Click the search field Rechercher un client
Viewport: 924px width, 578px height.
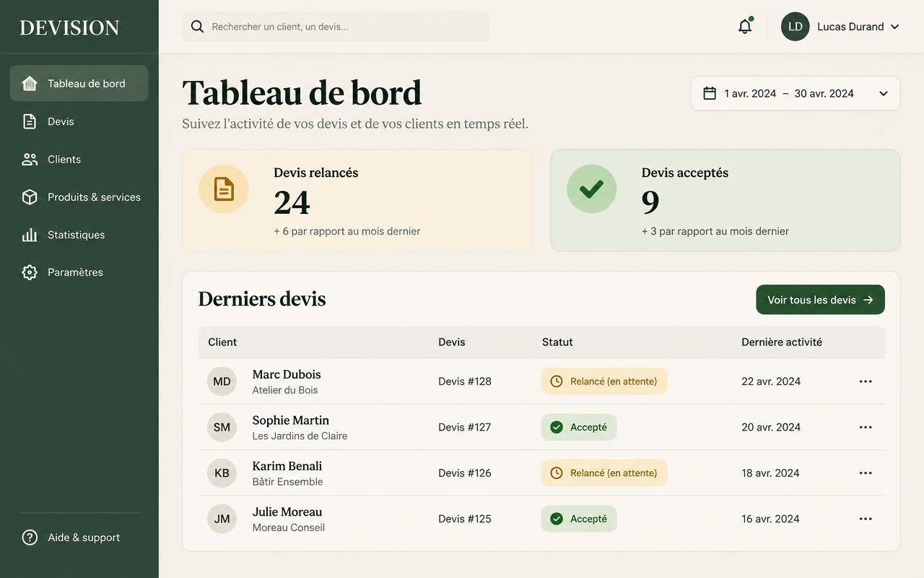coord(336,27)
